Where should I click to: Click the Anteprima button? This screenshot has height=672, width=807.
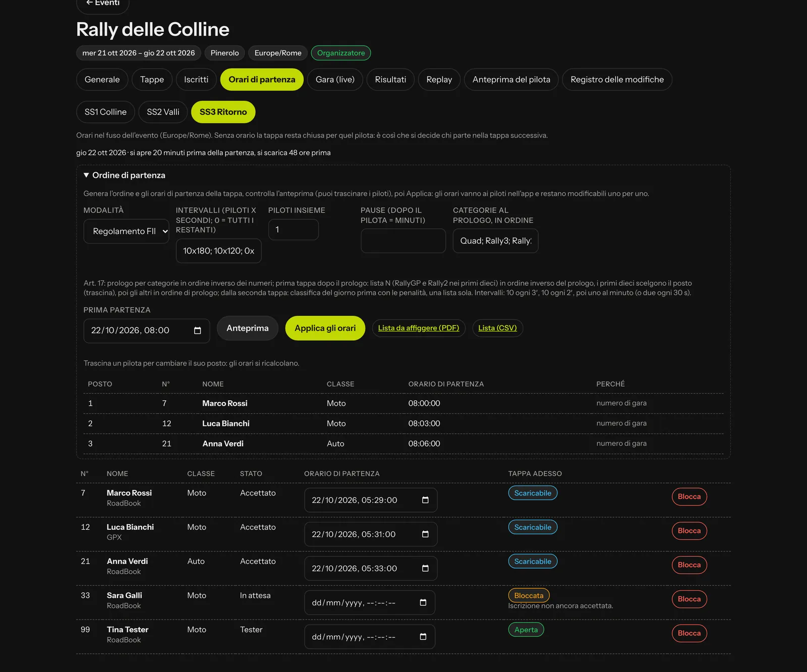coord(248,328)
